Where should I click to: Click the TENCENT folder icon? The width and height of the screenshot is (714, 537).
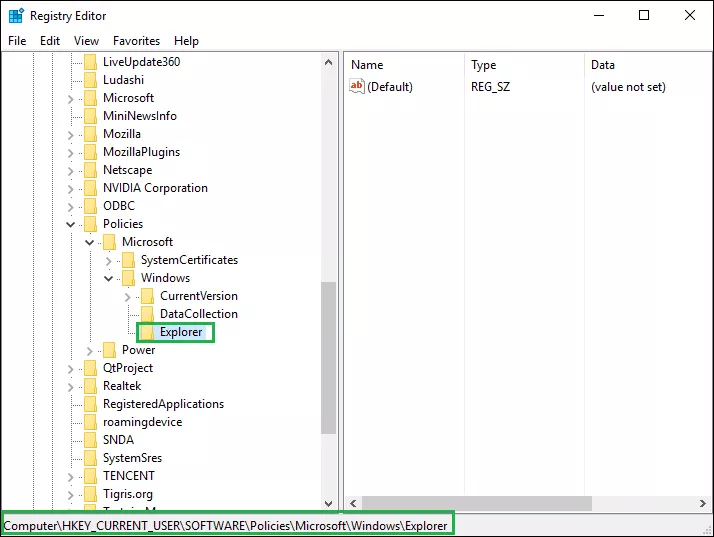click(91, 476)
